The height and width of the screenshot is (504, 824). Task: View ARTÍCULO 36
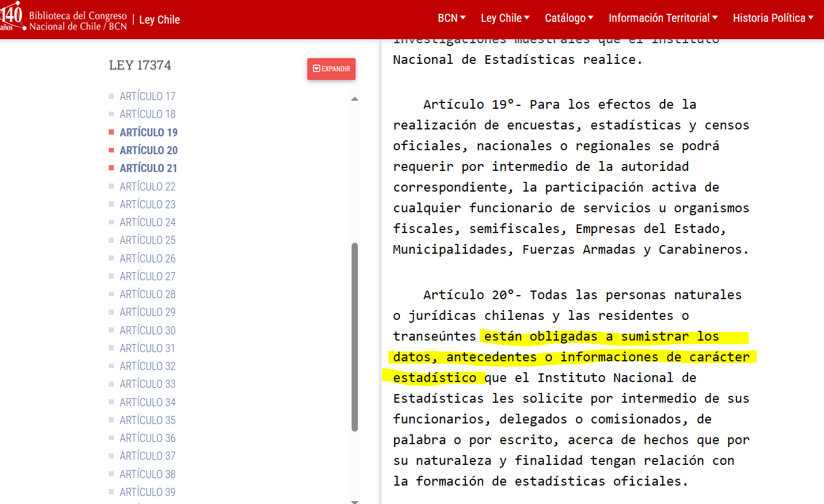click(x=147, y=438)
